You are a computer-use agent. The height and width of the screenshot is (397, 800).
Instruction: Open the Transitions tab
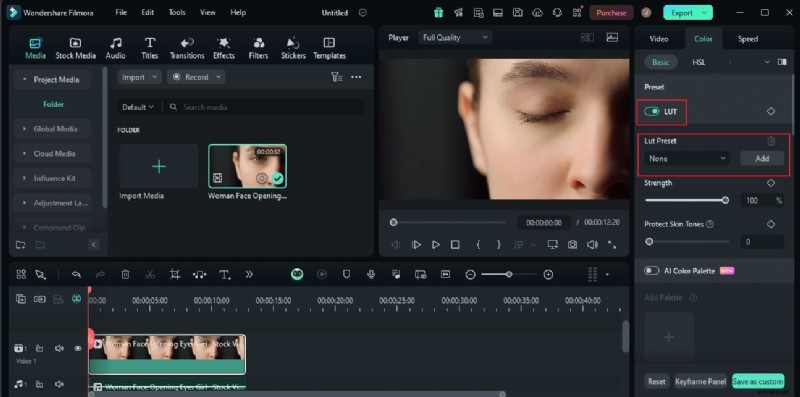click(x=187, y=48)
